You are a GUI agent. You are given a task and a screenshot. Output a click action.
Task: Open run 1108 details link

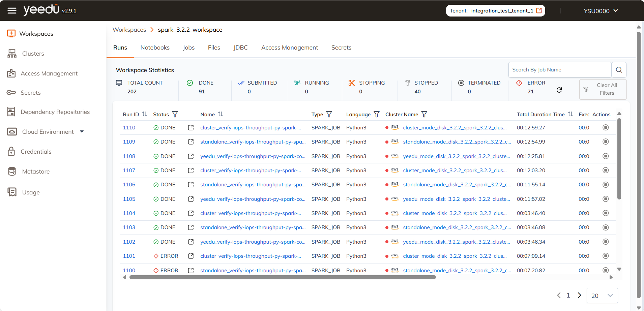(x=129, y=156)
